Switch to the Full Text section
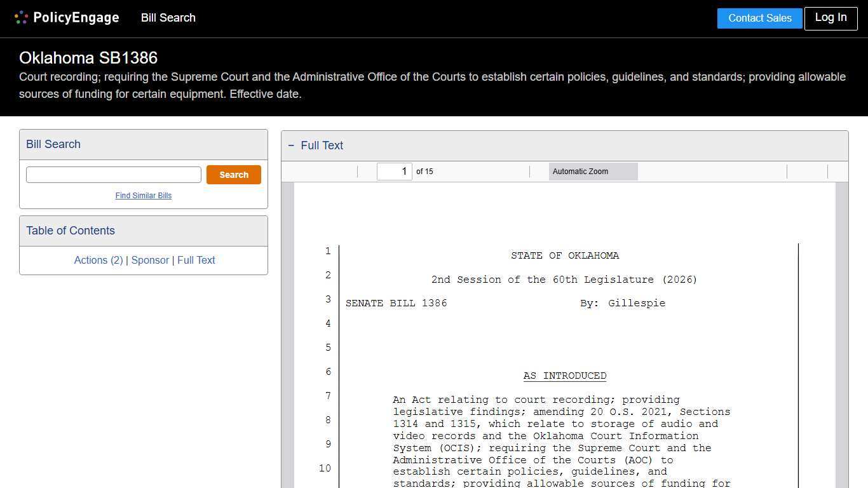Screen dimensions: 868x488 (x=196, y=260)
